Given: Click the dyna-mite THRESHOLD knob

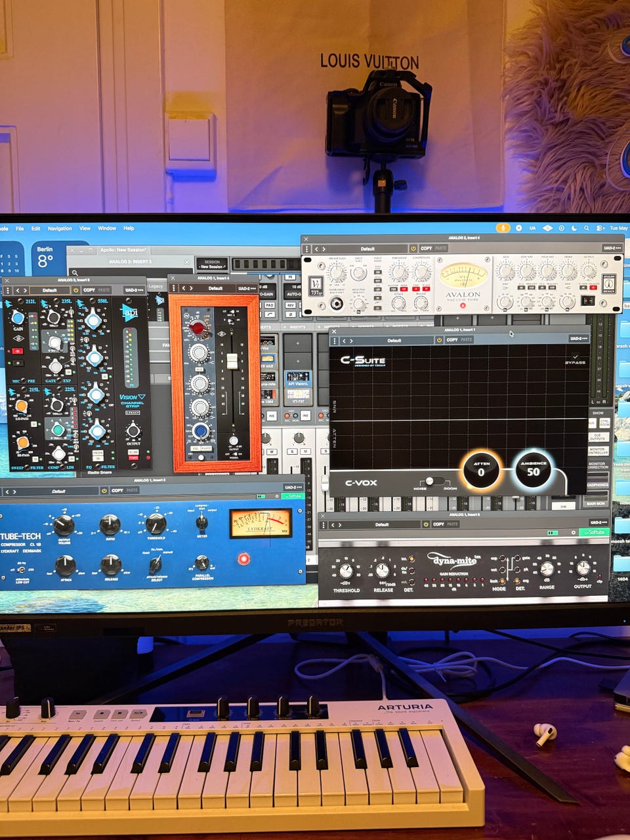Looking at the screenshot, I should (345, 571).
